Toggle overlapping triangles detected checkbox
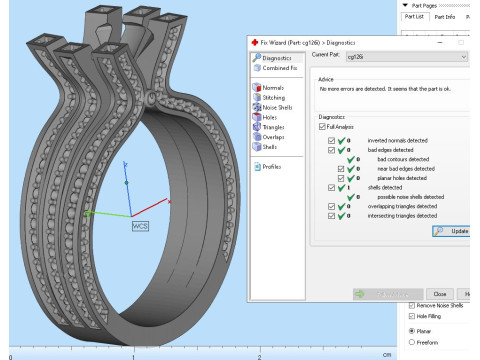This screenshot has width=480, height=360. click(x=331, y=206)
